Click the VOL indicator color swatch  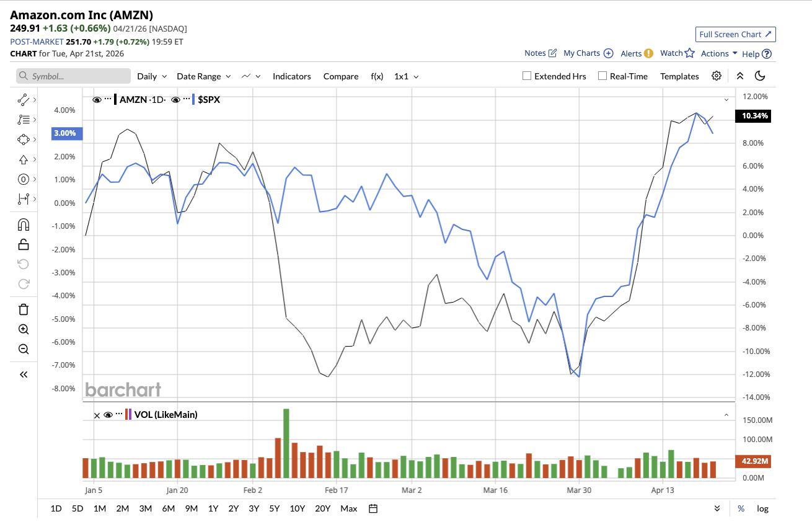coord(128,415)
